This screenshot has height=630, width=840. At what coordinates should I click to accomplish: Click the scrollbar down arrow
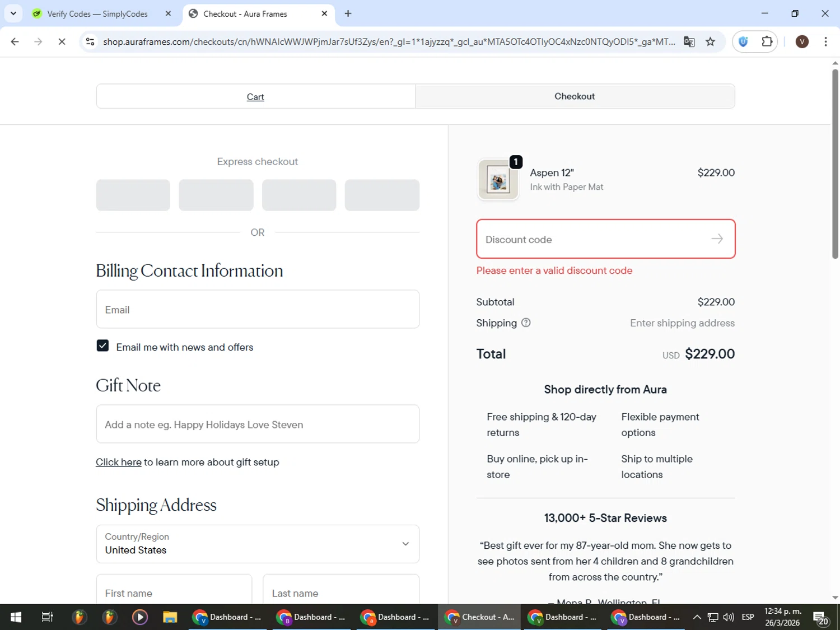pos(835,598)
